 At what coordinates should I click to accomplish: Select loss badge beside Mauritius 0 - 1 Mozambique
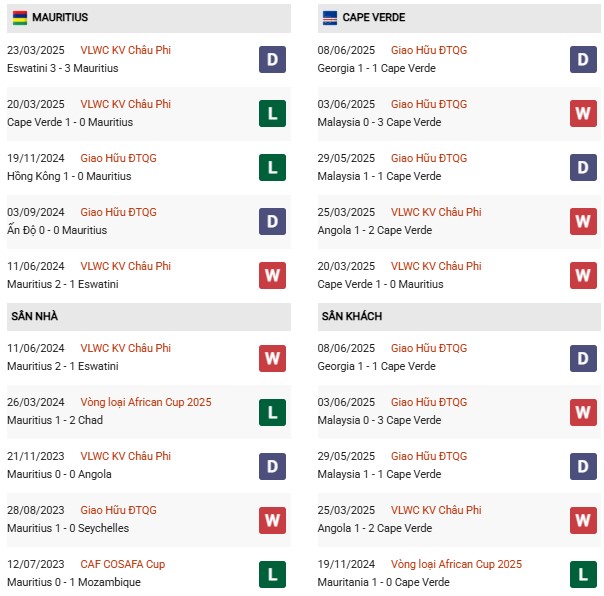272,573
